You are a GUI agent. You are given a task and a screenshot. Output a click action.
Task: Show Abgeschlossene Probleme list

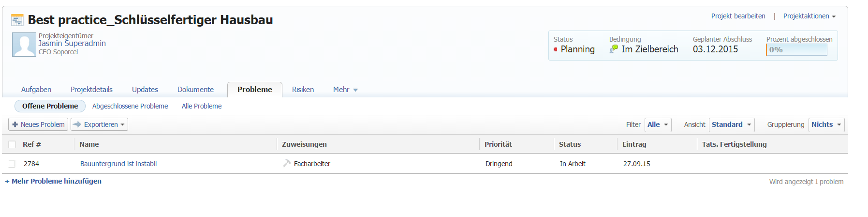(130, 106)
